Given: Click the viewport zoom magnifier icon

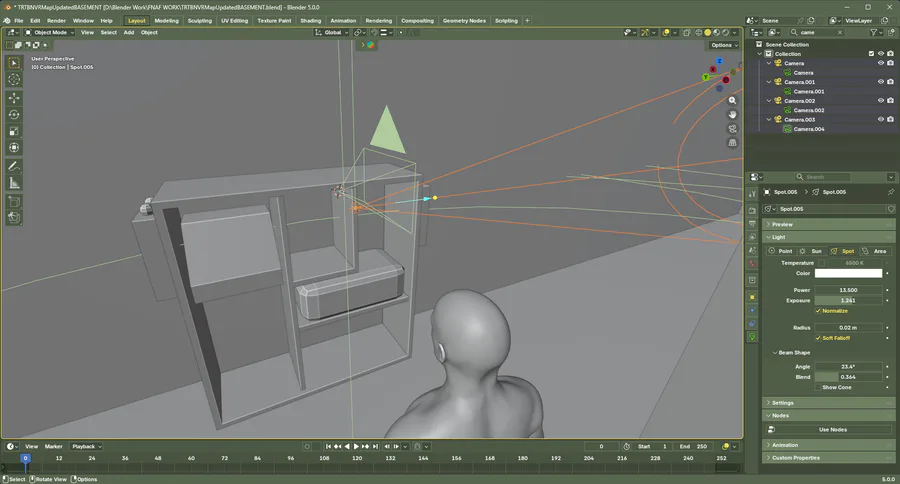Looking at the screenshot, I should click(x=732, y=100).
